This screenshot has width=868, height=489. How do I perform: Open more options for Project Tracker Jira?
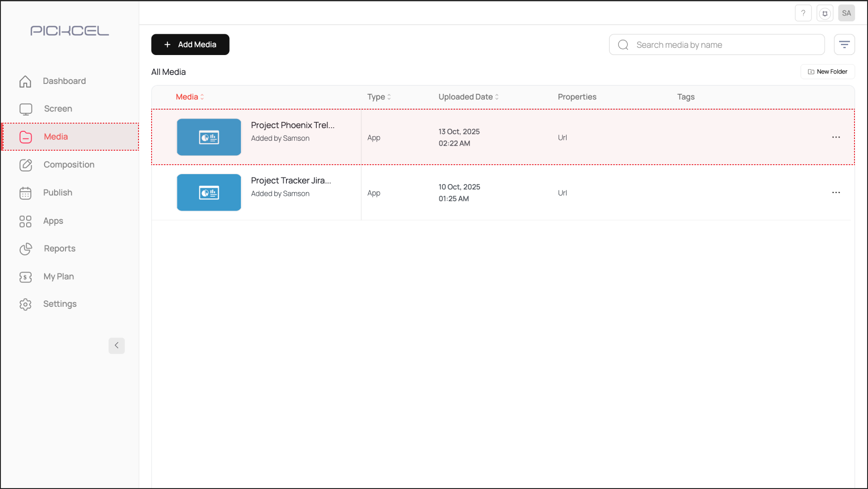point(836,193)
